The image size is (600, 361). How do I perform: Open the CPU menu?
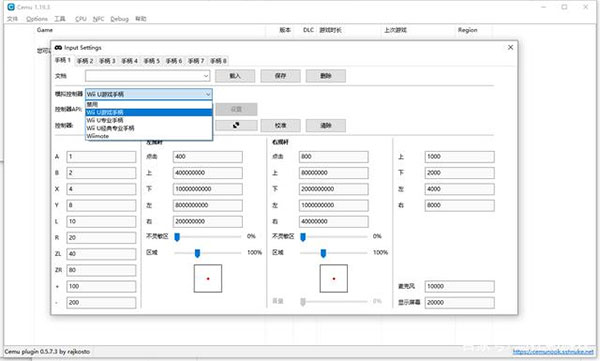point(80,19)
